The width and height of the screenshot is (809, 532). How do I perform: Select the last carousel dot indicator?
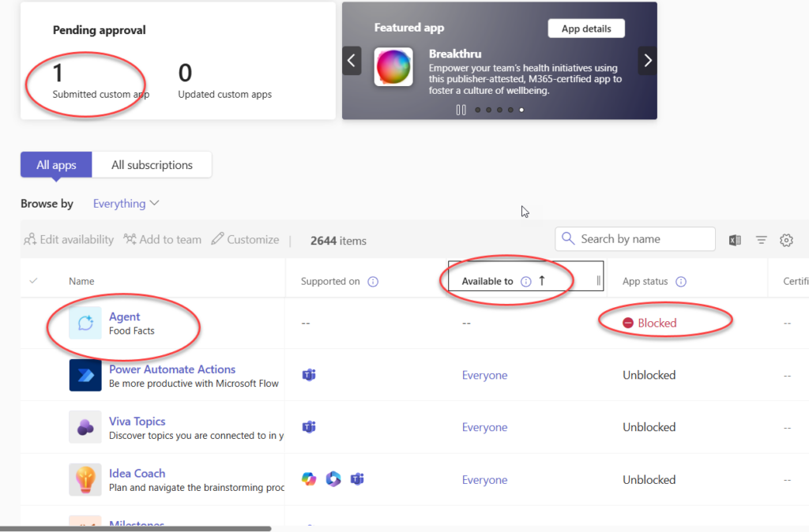521,110
